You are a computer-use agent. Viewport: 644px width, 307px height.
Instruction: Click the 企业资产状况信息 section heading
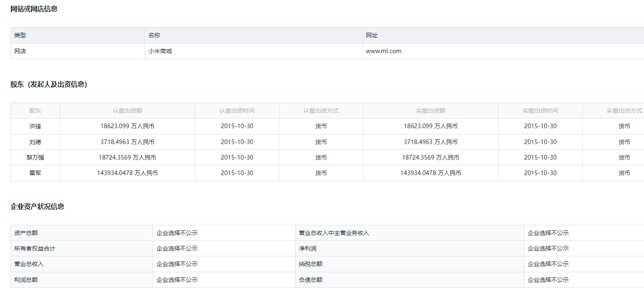click(37, 206)
